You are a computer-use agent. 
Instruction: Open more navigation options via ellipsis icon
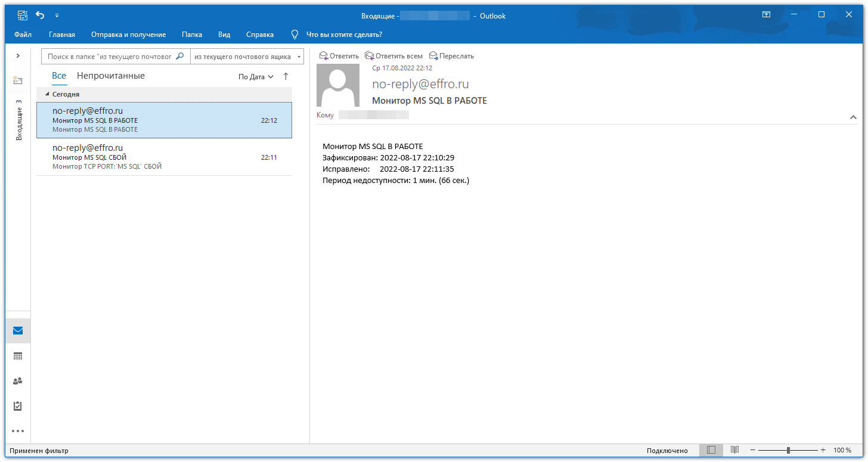pos(17,431)
